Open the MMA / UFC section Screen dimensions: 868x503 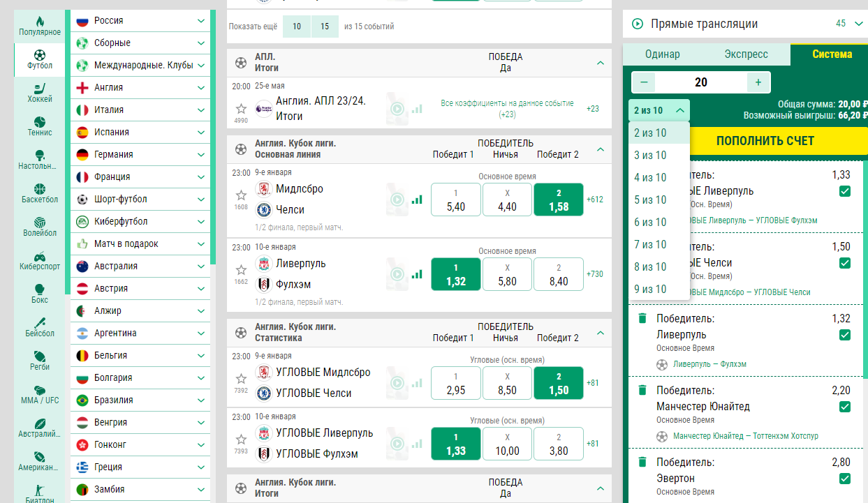pos(40,393)
